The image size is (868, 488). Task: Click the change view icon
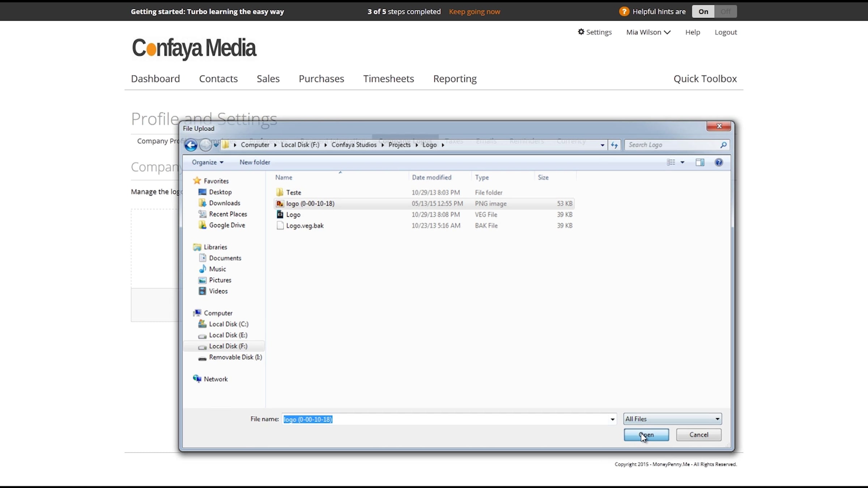pos(671,162)
